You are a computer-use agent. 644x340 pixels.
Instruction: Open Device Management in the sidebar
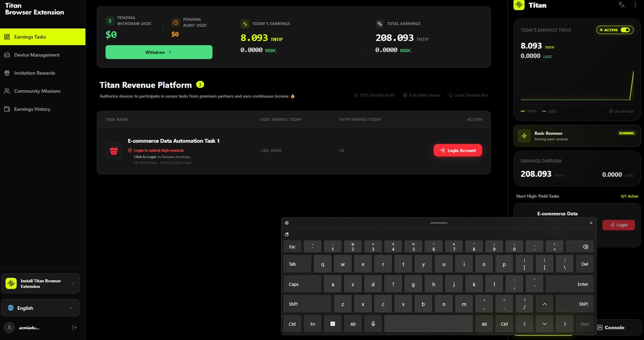pyautogui.click(x=43, y=55)
